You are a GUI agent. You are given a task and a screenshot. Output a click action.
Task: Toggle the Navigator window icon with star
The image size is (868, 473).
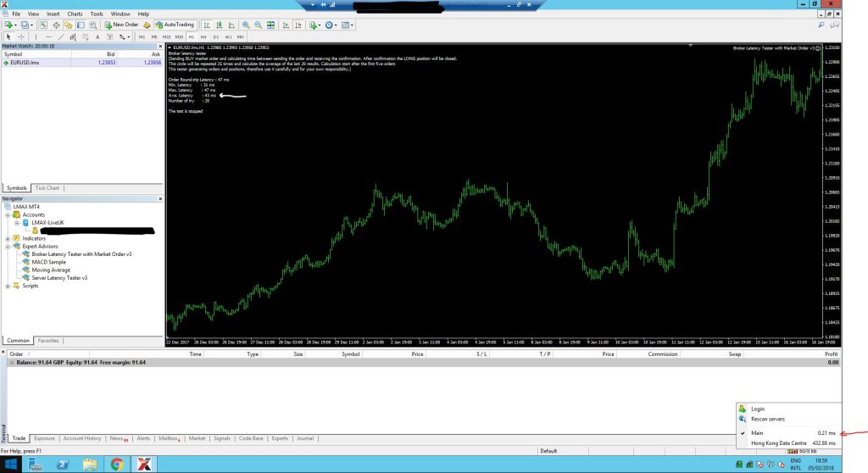point(68,25)
